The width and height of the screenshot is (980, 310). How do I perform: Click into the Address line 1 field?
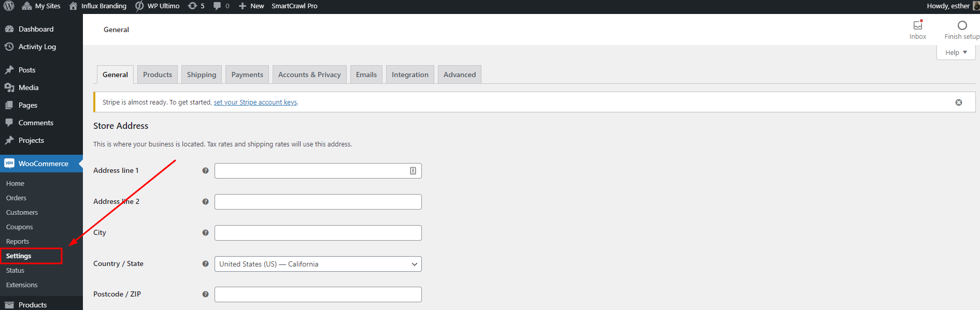point(311,171)
